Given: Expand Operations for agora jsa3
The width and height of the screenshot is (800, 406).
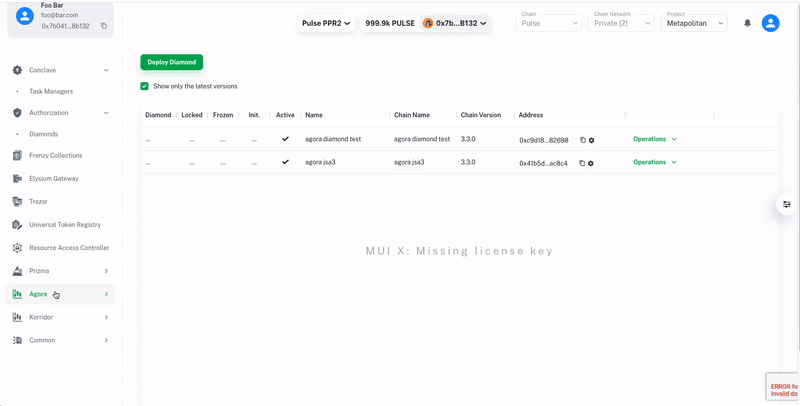Looking at the screenshot, I should [x=655, y=162].
